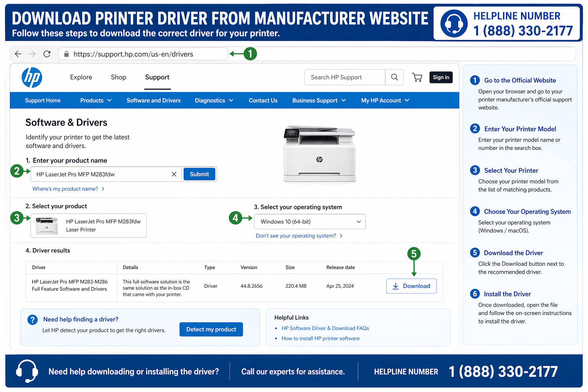Image resolution: width=588 pixels, height=392 pixels.
Task: Open the shopping cart icon
Action: coord(417,77)
